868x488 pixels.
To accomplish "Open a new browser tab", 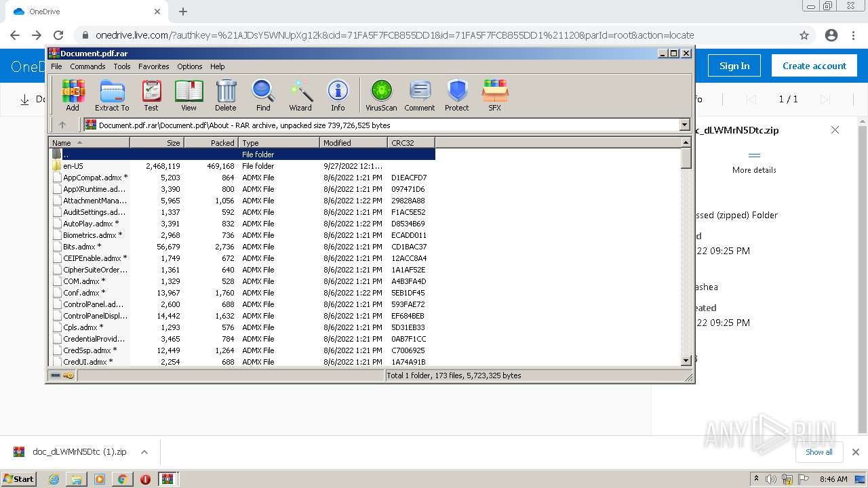I will coord(183,12).
